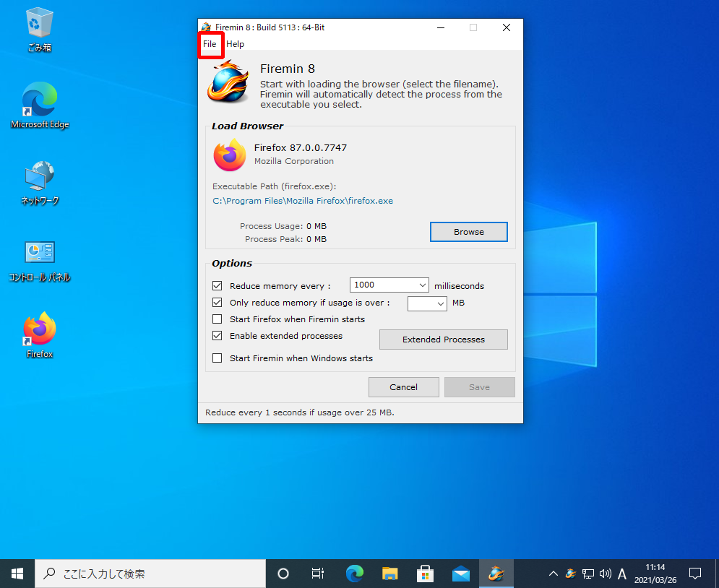
Task: Click the Firemin system tray icon
Action: [570, 574]
